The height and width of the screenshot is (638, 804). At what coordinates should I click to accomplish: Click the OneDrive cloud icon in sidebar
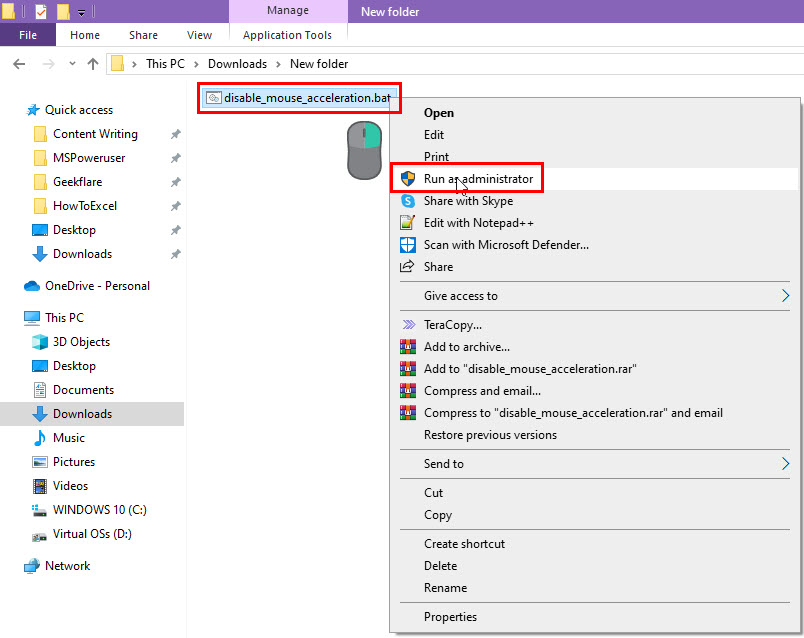[32, 286]
